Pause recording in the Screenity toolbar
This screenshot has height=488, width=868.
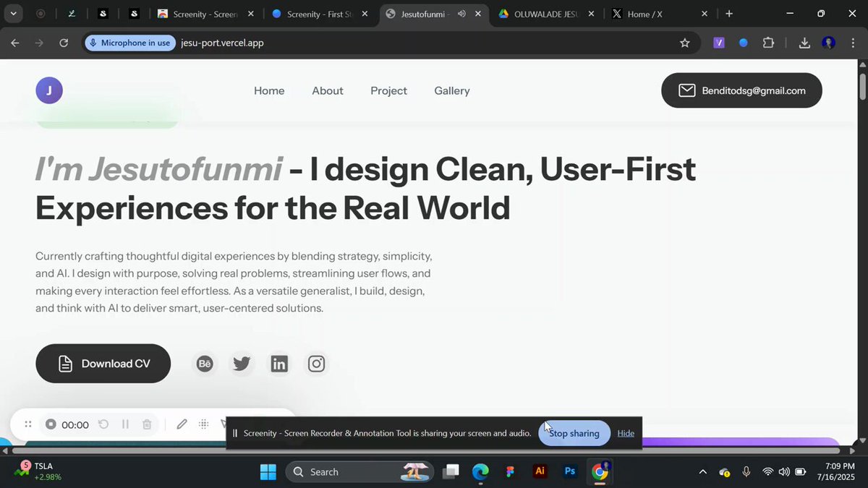(125, 424)
